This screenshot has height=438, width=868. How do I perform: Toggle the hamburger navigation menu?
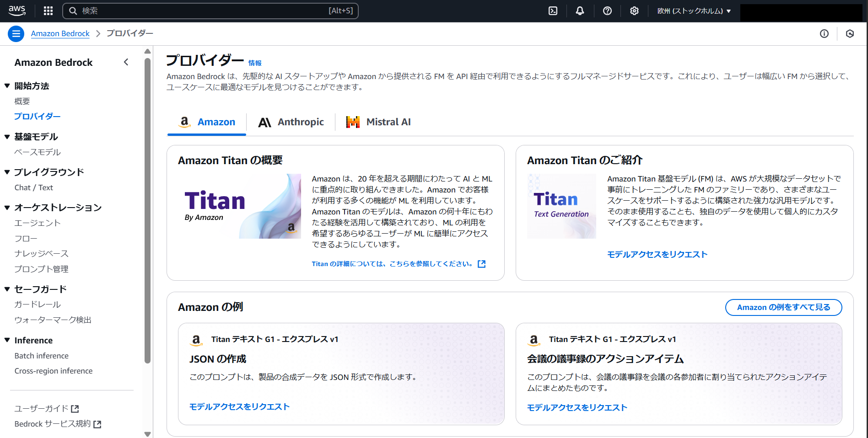(x=16, y=33)
